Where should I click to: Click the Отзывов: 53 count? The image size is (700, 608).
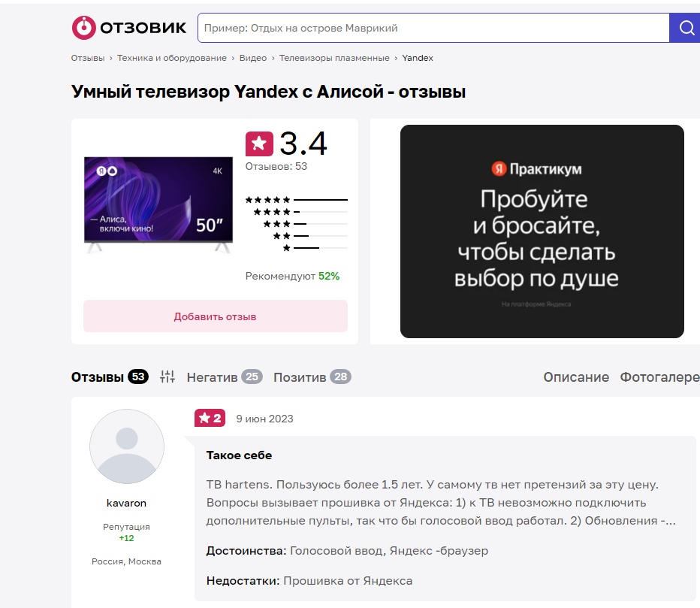(276, 167)
